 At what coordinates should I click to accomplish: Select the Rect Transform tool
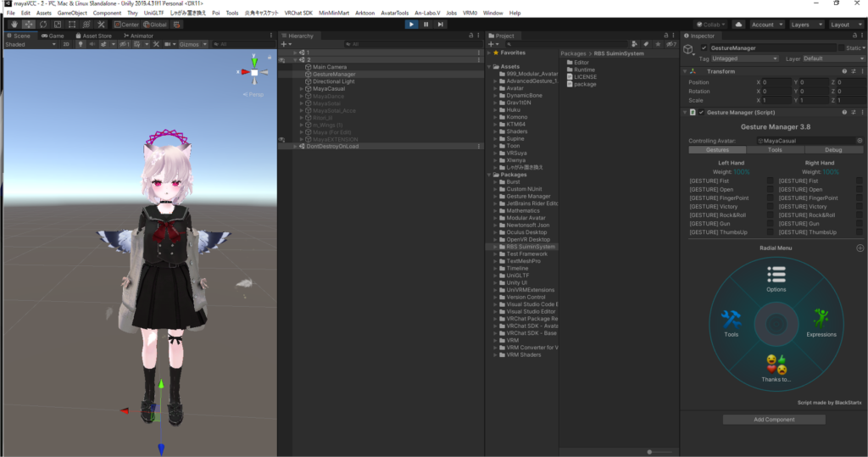tap(72, 25)
